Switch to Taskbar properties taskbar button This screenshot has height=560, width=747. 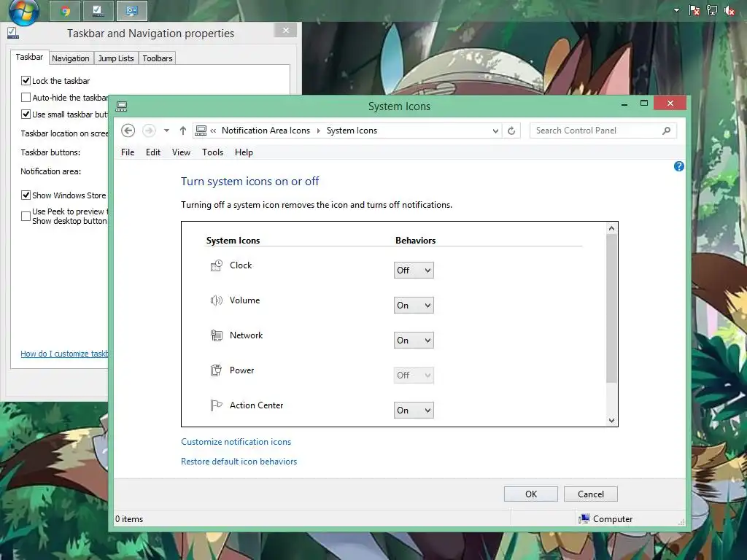coord(98,11)
